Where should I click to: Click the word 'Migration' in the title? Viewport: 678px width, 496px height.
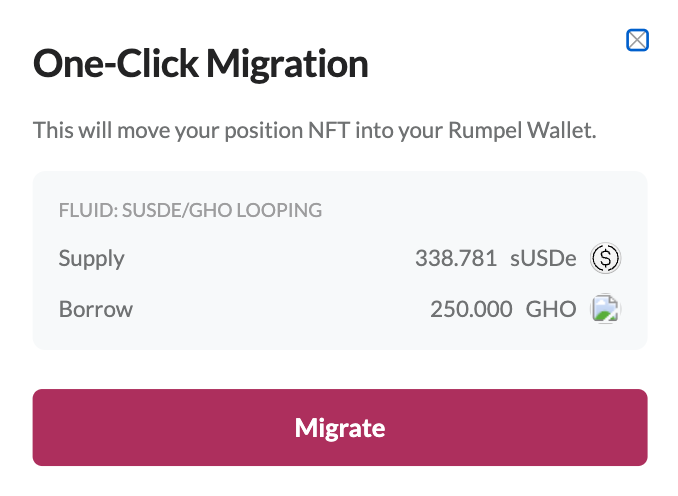click(287, 64)
